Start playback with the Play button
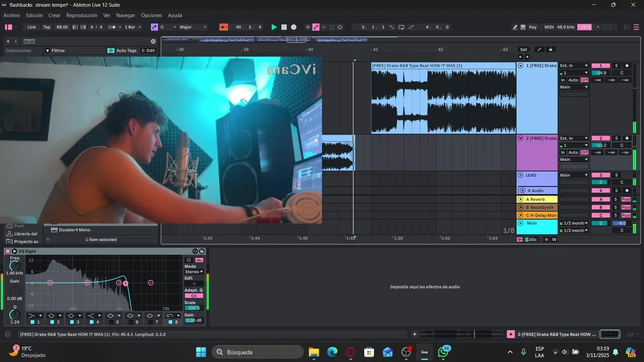This screenshot has width=644, height=362. point(274,27)
